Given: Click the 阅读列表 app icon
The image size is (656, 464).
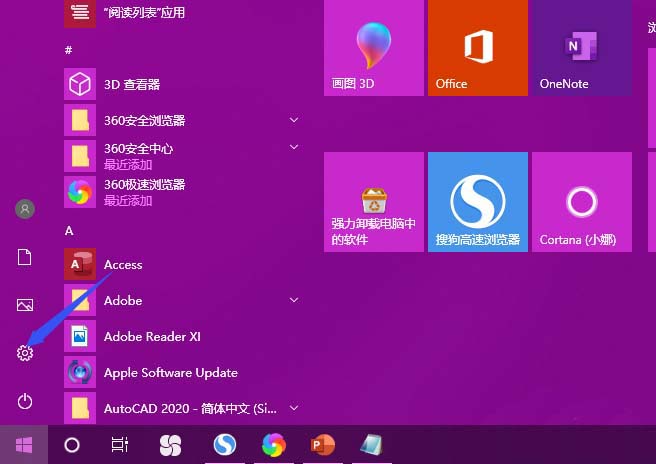Looking at the screenshot, I should [80, 13].
